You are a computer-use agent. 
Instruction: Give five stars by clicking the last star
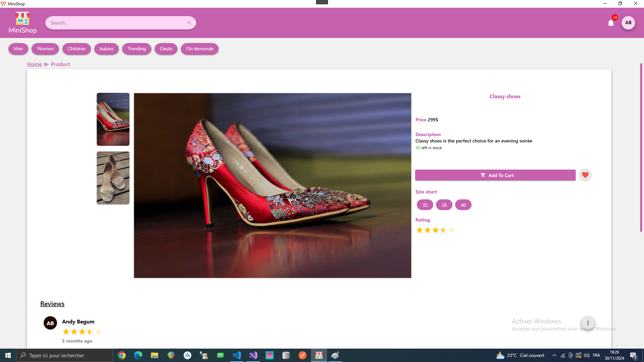[452, 230]
